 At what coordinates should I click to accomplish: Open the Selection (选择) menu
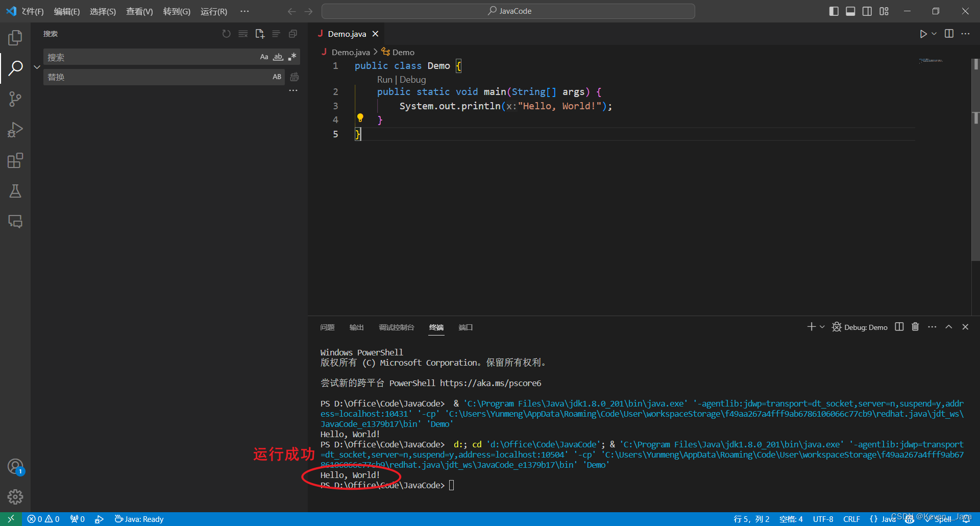pos(103,11)
